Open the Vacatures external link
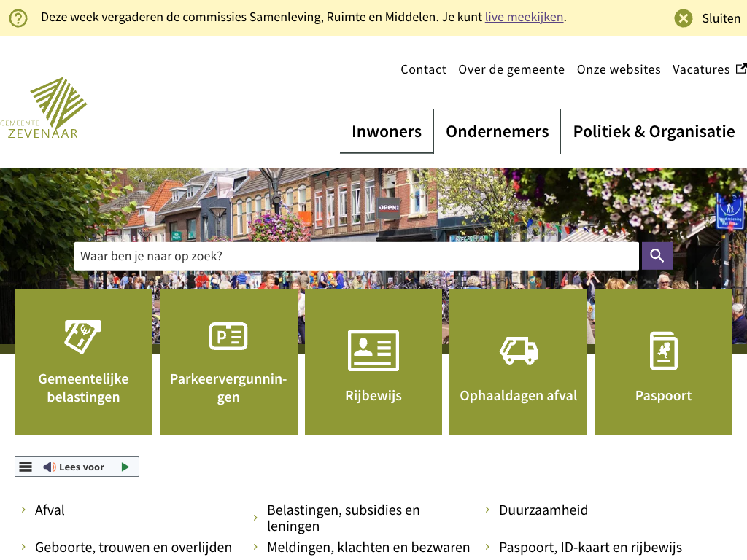Screen dimensions: 747x560 point(708,69)
